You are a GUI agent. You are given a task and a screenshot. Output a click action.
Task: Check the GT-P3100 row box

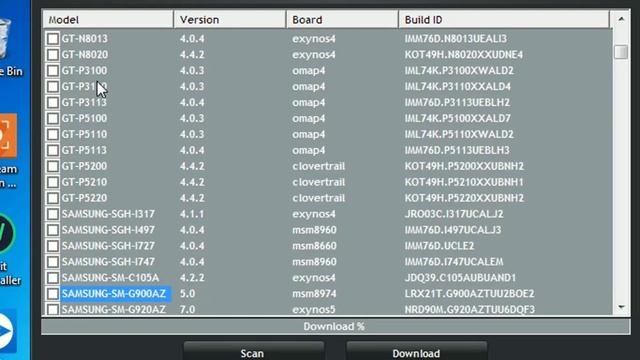[53, 71]
